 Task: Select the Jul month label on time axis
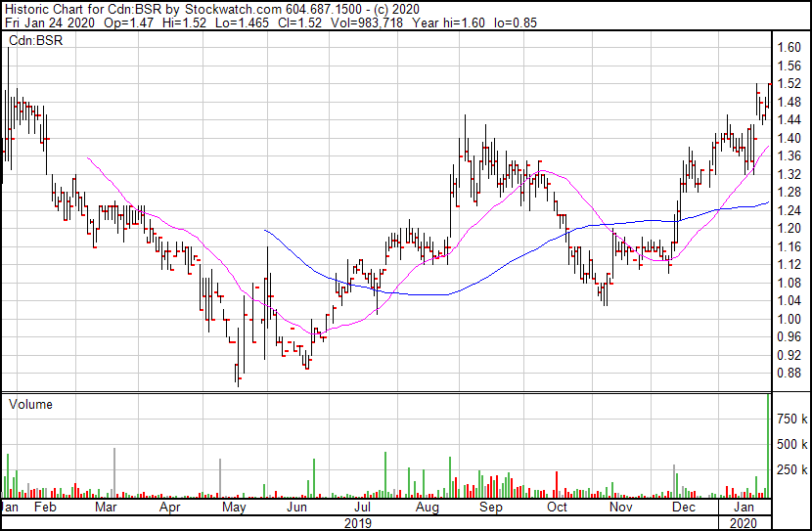pos(363,507)
